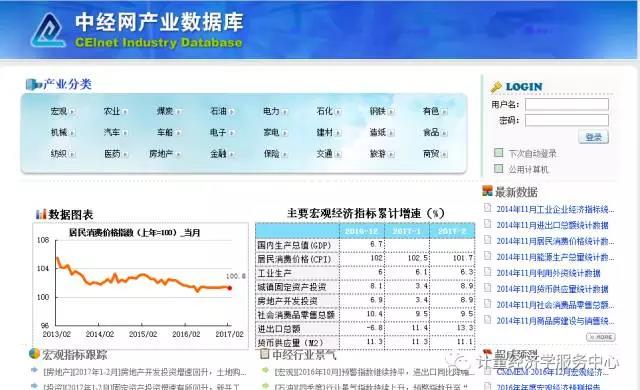The image size is (640, 390).
Task: Expand the 宏观 category arrow
Action: tap(72, 111)
